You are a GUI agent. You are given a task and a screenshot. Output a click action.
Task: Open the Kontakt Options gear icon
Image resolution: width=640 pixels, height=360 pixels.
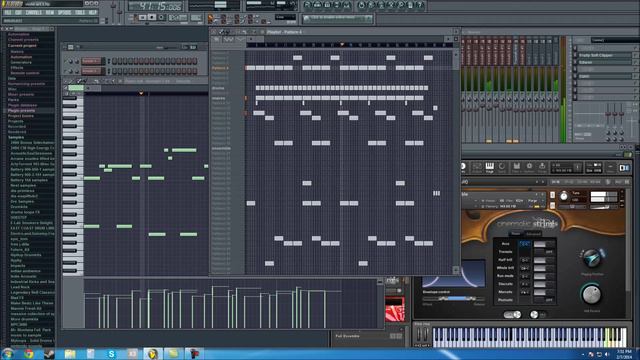click(x=529, y=167)
